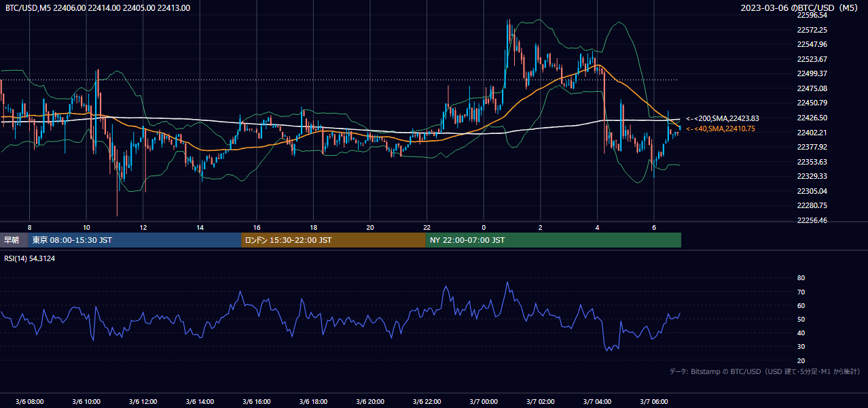This screenshot has height=408, width=868.
Task: Select the NY 22:00-07:00 JST session bar
Action: pos(554,240)
